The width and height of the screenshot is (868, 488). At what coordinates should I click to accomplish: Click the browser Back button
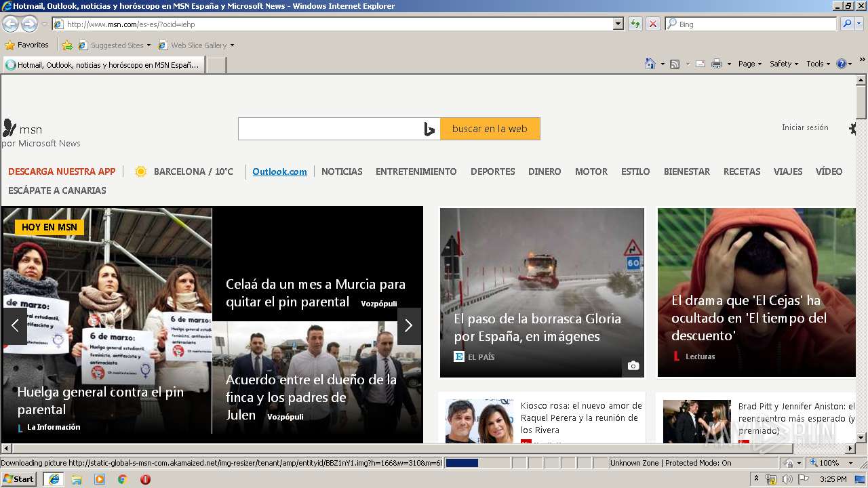10,24
